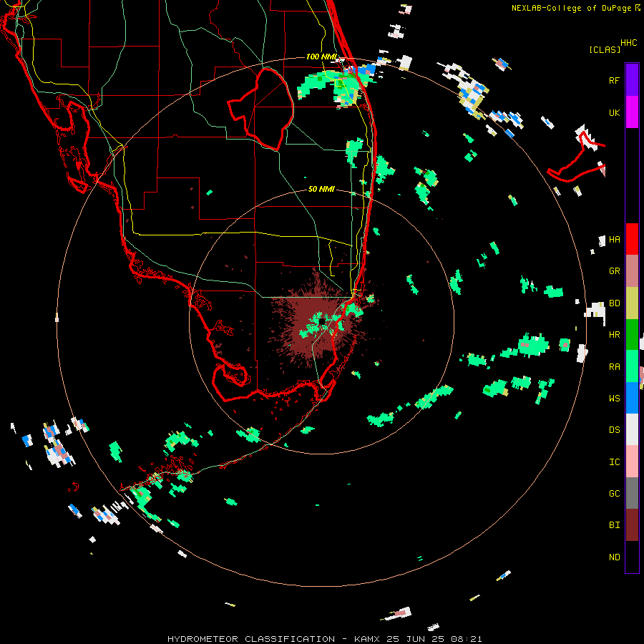Click the "WS" legend label
The image size is (644, 644).
pos(614,399)
